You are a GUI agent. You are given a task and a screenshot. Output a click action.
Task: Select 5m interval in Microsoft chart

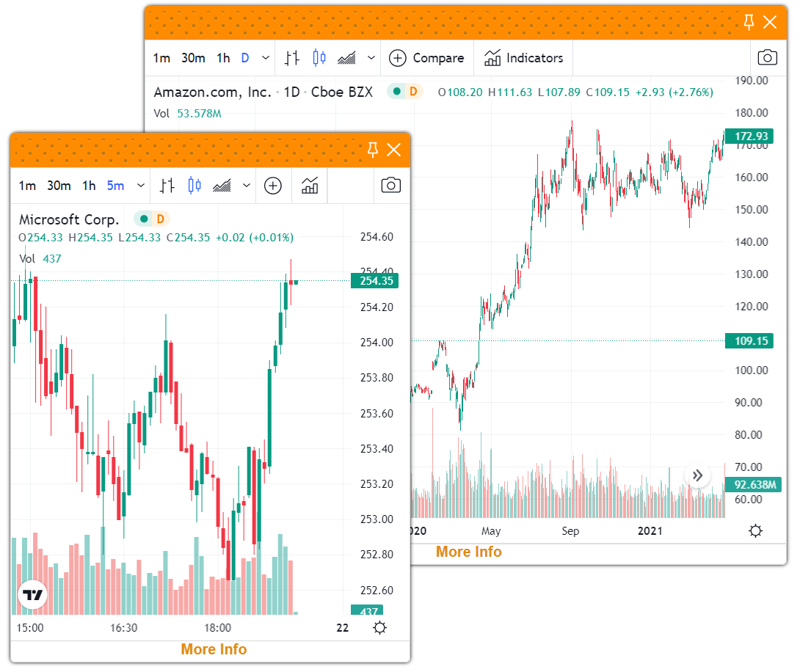coord(115,186)
